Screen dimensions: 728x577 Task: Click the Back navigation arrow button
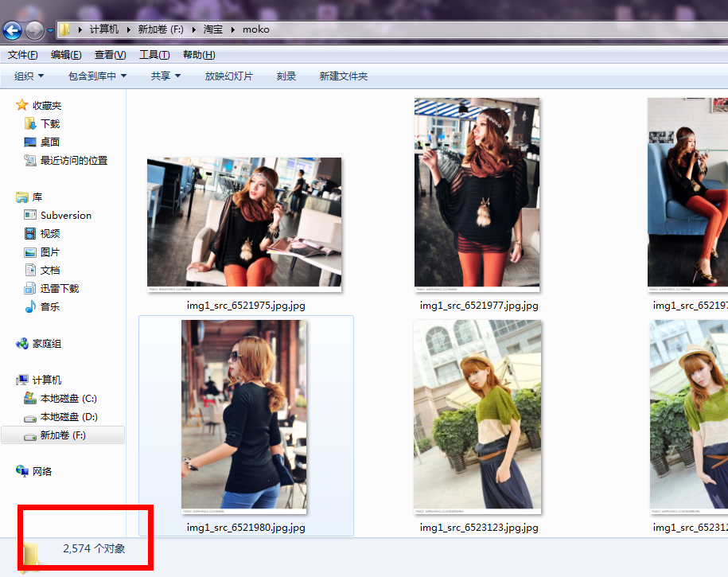[13, 30]
